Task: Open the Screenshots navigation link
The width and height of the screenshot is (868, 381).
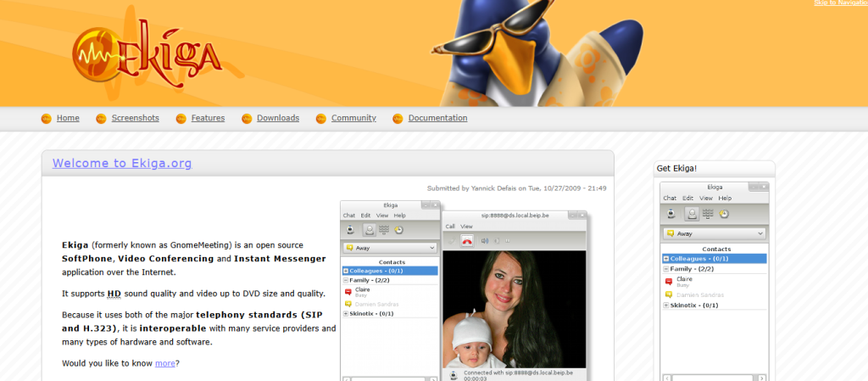Action: (x=135, y=118)
